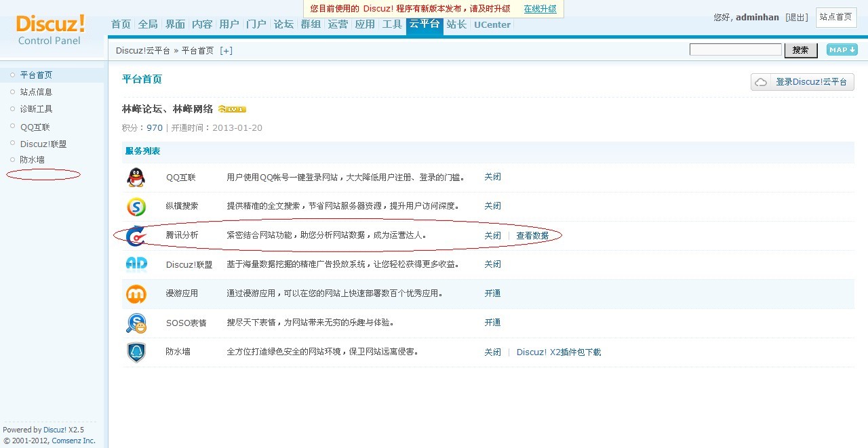Click 关闭 for Discuz!联盟 service

pos(492,264)
